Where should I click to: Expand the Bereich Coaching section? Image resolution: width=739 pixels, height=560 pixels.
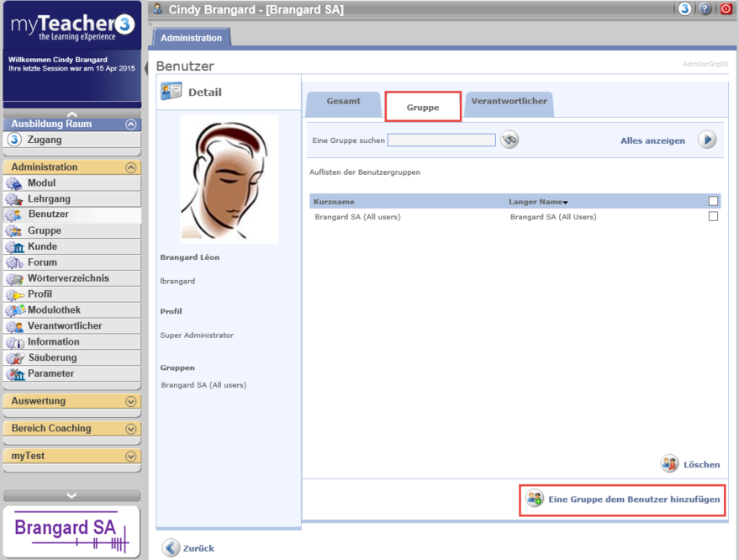(x=130, y=429)
